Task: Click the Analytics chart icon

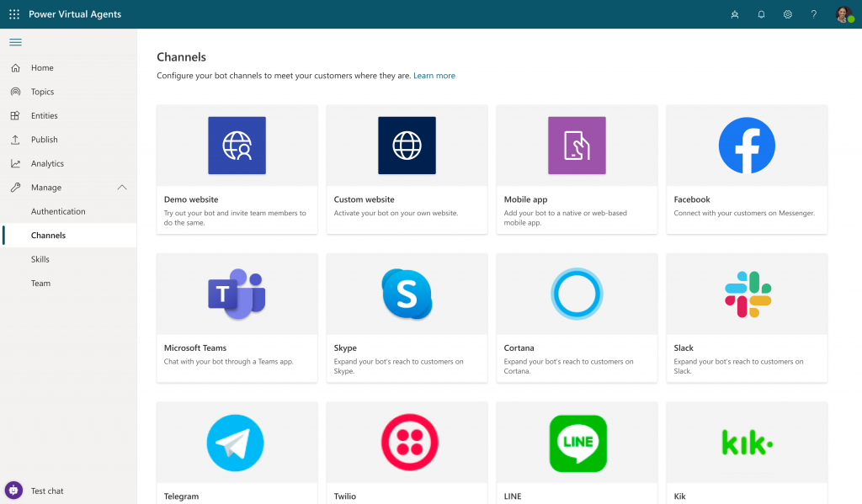Action: click(x=15, y=163)
